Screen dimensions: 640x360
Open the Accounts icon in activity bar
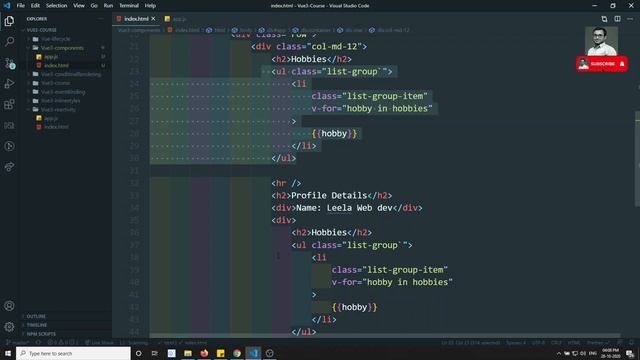pyautogui.click(x=9, y=306)
